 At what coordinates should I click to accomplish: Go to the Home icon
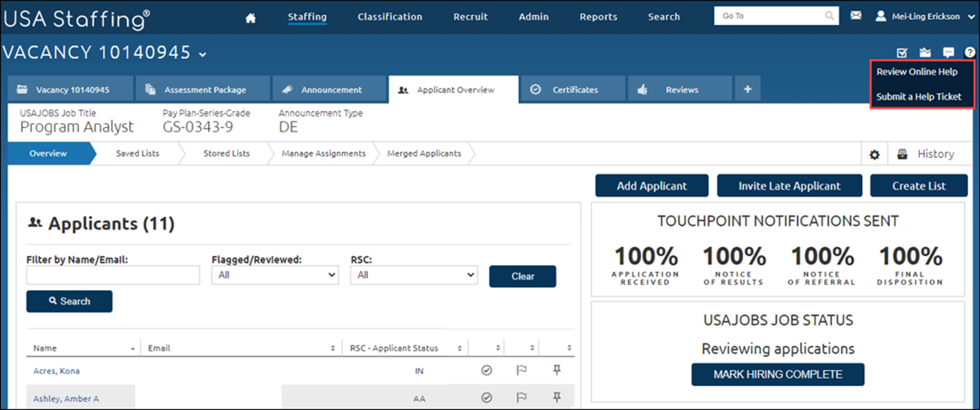point(250,18)
